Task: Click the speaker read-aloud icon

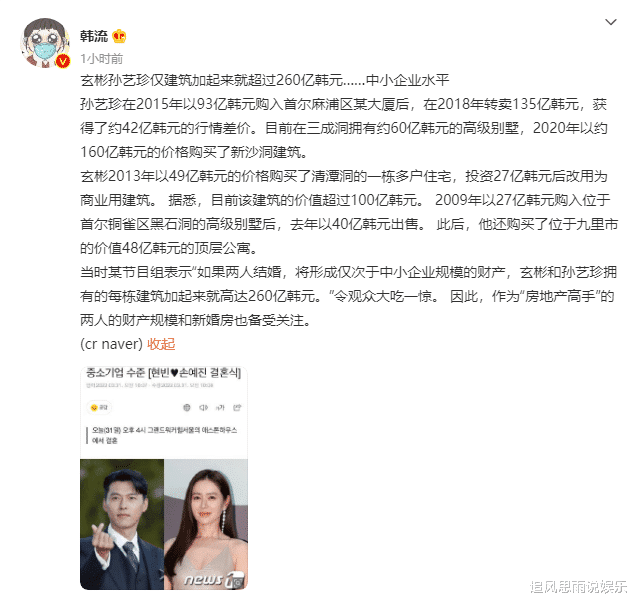Action: coord(203,407)
